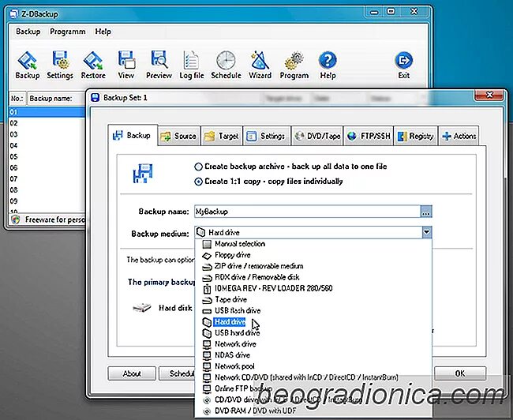Select backup row 03 in the list

pyautogui.click(x=47, y=134)
